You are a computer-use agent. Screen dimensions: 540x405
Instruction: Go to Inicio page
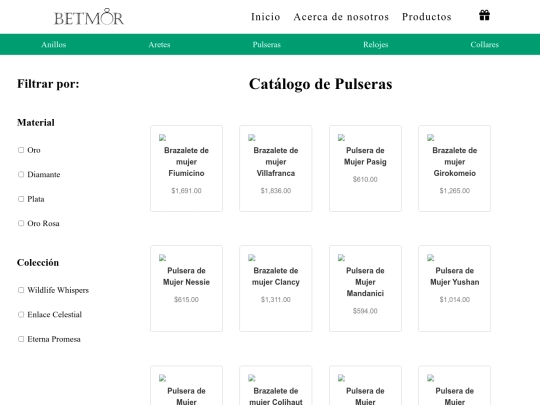point(266,17)
